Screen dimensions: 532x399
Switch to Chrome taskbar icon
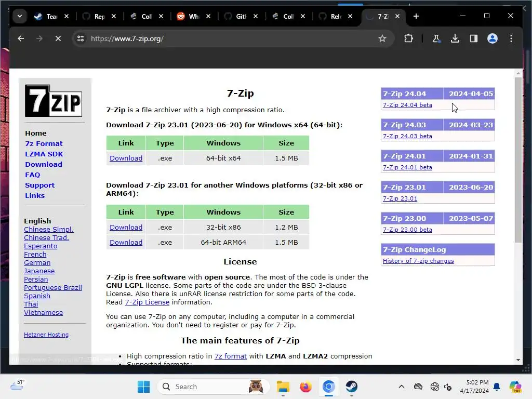[x=328, y=387]
